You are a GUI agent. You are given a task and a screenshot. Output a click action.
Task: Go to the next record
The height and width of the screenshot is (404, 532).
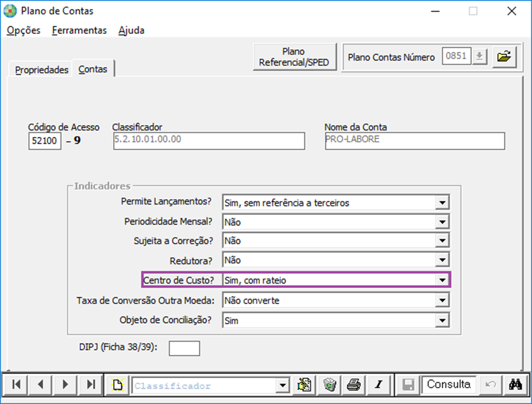click(65, 384)
